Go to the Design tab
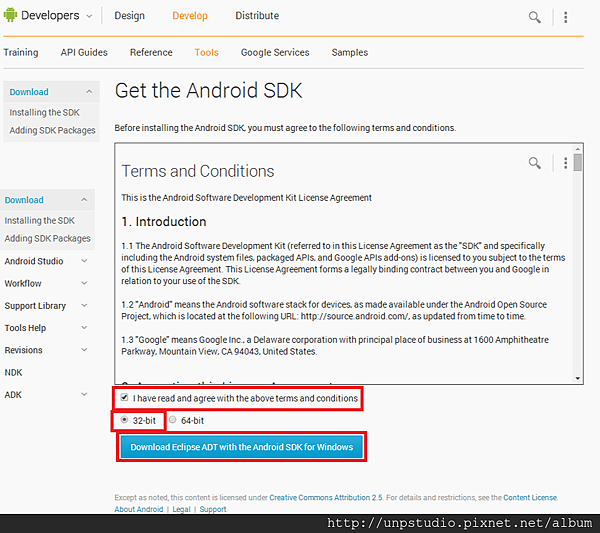The image size is (600, 533). [x=129, y=16]
